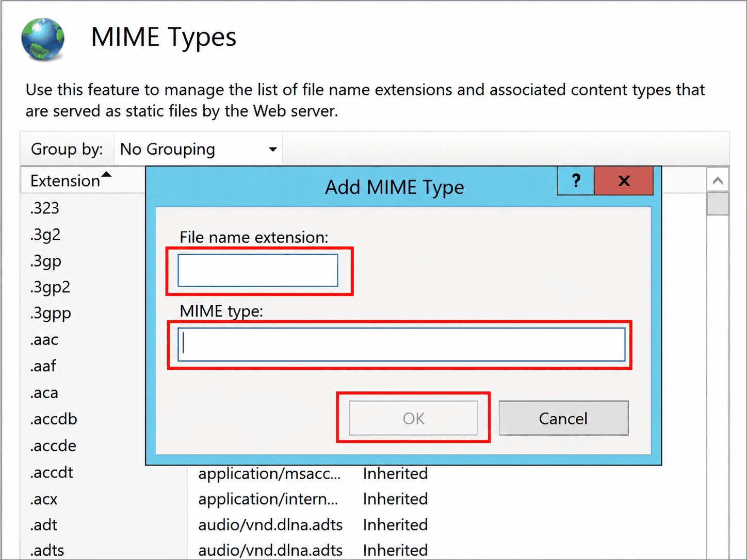
Task: Click audio/vnd.dlna.adts in the .adts row
Action: (x=270, y=550)
